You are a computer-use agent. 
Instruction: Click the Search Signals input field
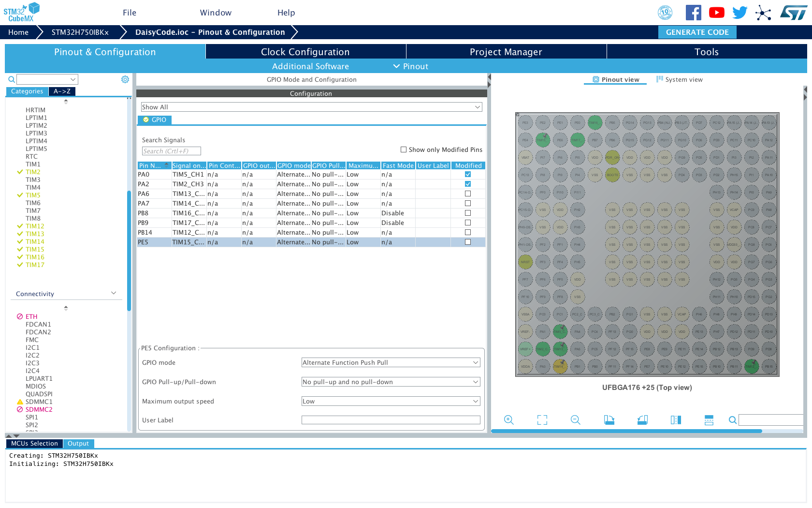coord(171,151)
